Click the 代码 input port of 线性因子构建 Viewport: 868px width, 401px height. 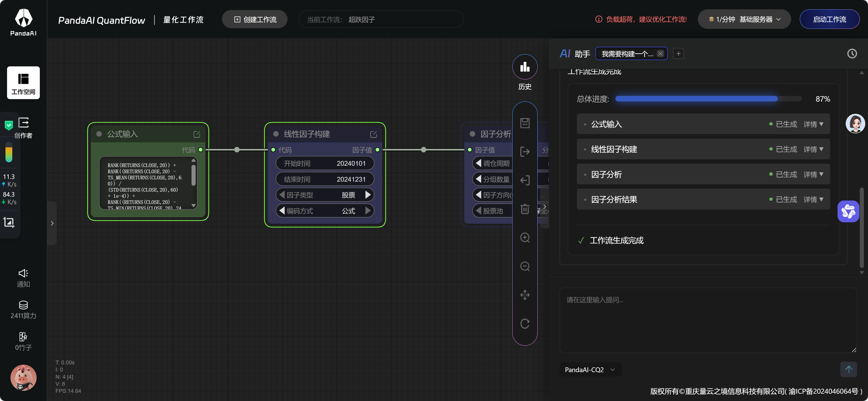273,150
